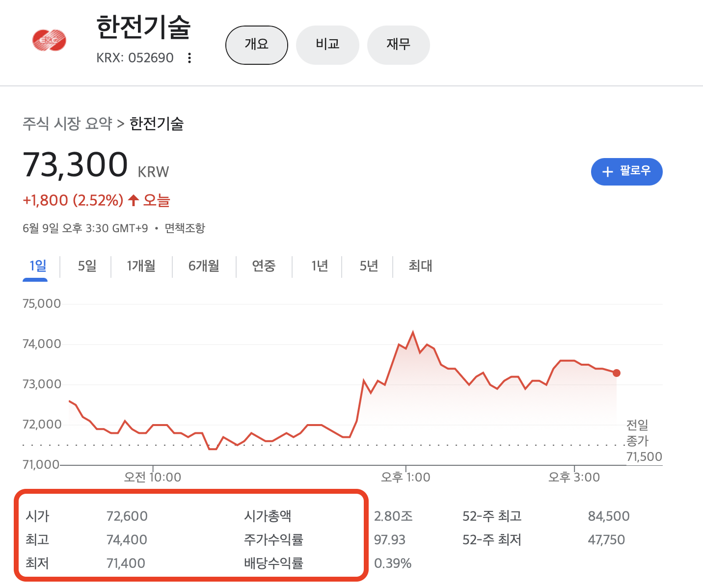The image size is (703, 588).
Task: Click the 한전기술 breadcrumb item
Action: (x=156, y=124)
